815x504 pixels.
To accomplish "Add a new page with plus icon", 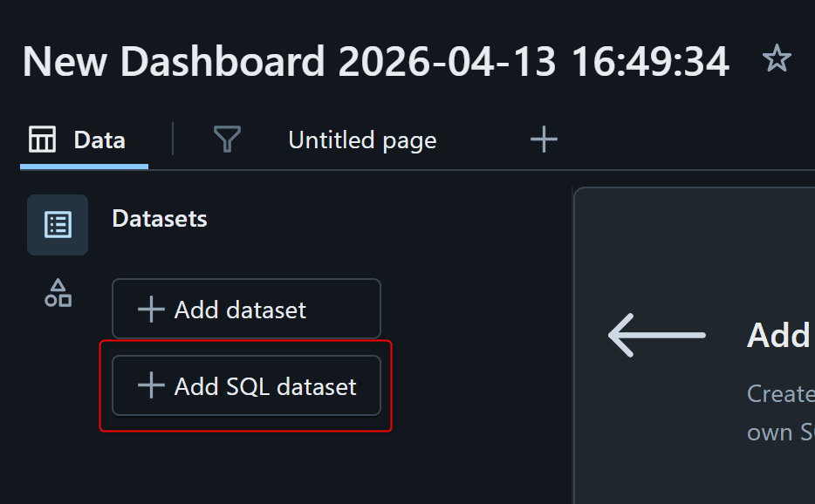I will coord(544,140).
